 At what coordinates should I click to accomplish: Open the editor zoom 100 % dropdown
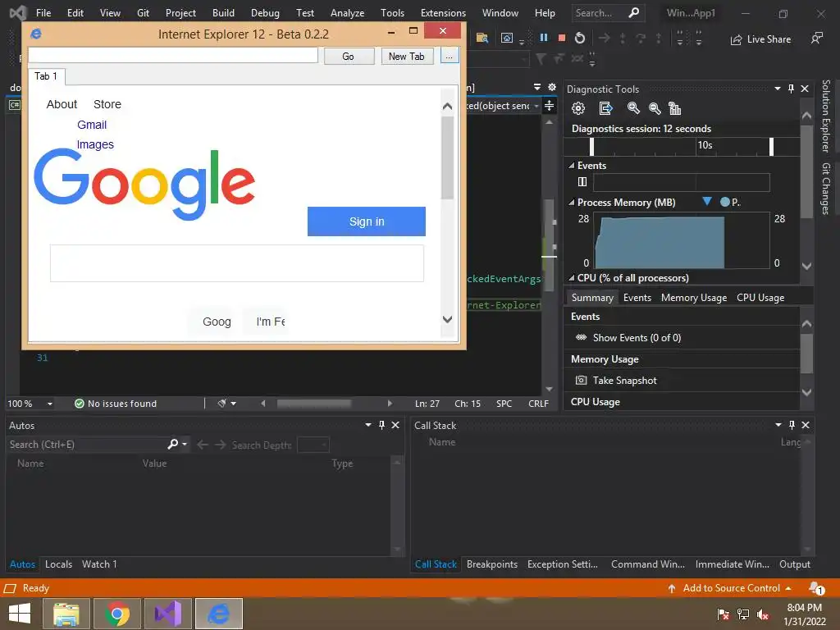(x=50, y=404)
